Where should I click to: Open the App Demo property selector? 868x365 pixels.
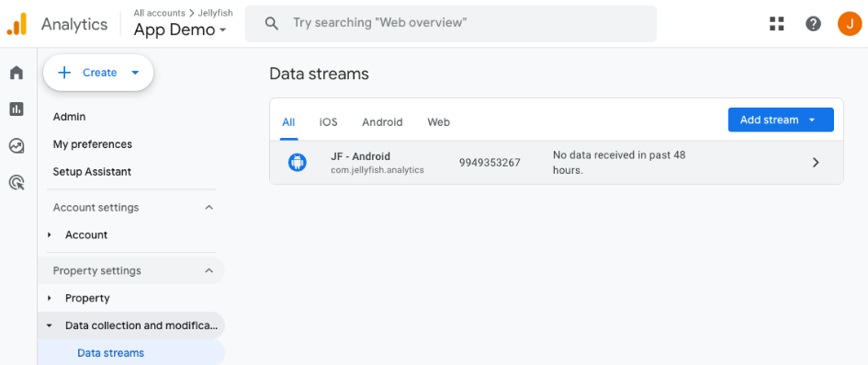tap(180, 30)
